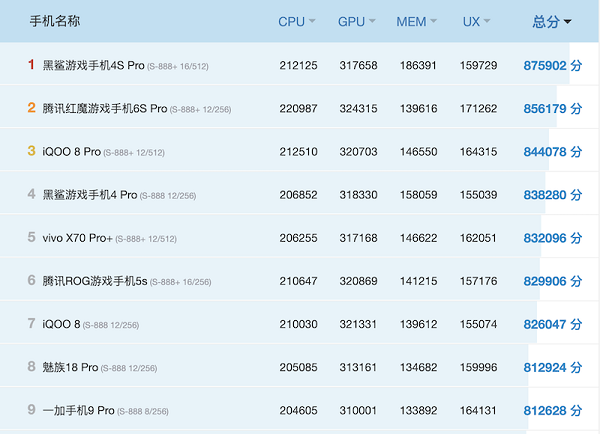600x434 pixels.
Task: Sort by UX column header
Action: click(476, 21)
